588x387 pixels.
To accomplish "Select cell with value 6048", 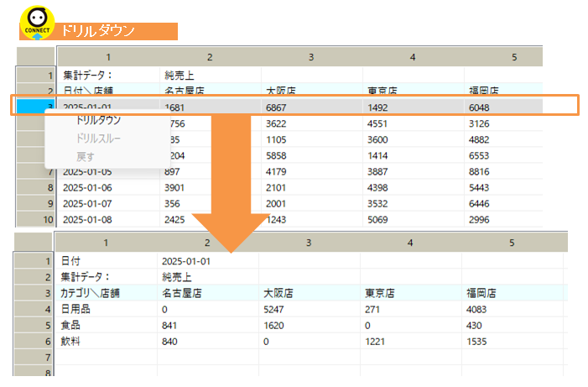I will pyautogui.click(x=503, y=107).
